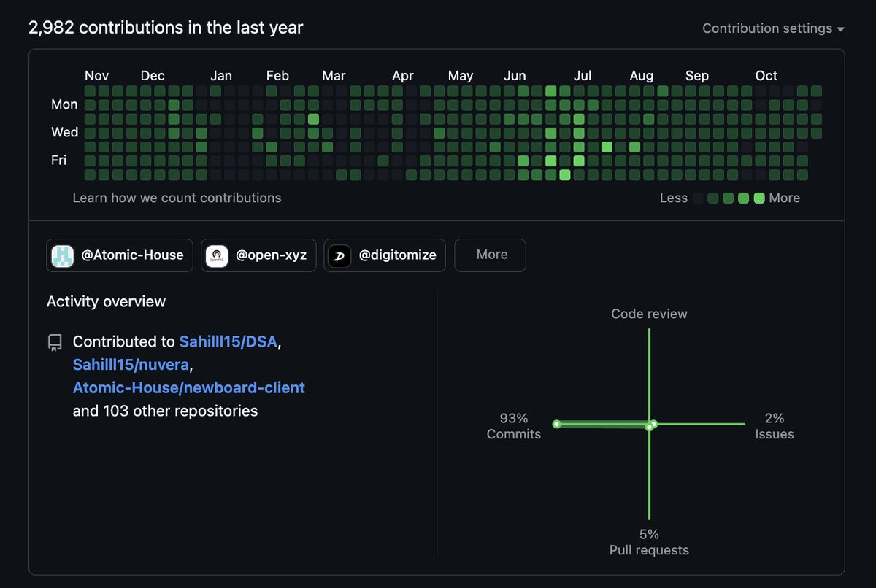Click the repository book icon beside Contributed to
The image size is (876, 588).
(55, 342)
